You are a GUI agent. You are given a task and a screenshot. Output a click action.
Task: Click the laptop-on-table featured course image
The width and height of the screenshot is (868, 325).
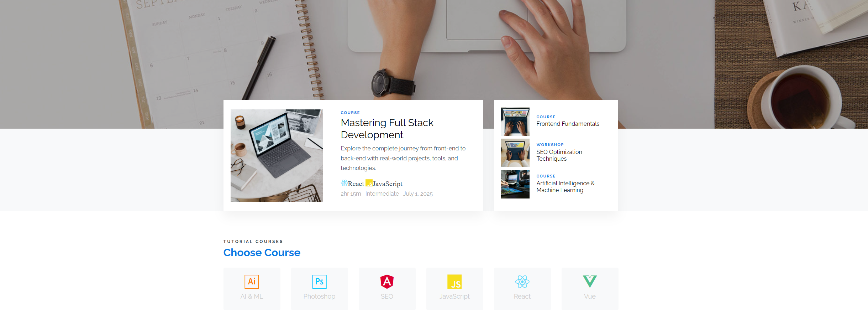277,156
